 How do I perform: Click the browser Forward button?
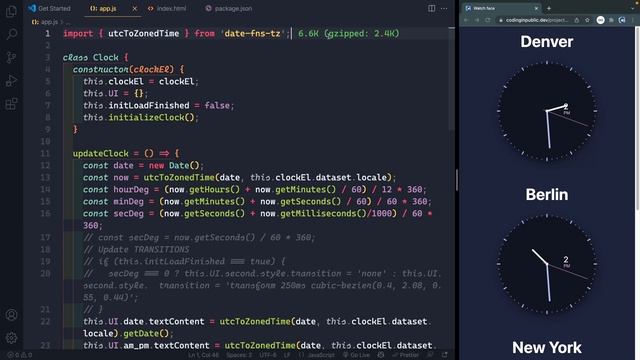click(477, 20)
